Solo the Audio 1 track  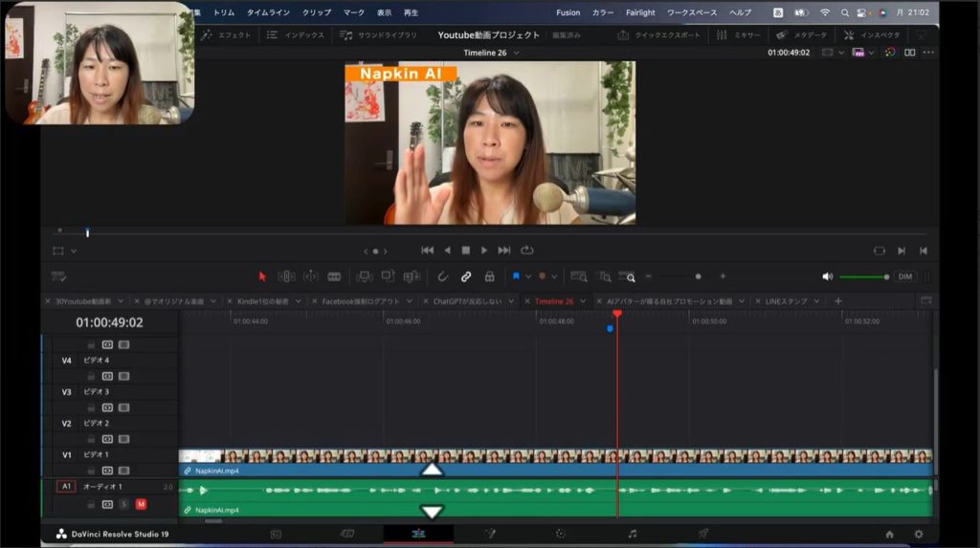pos(123,504)
